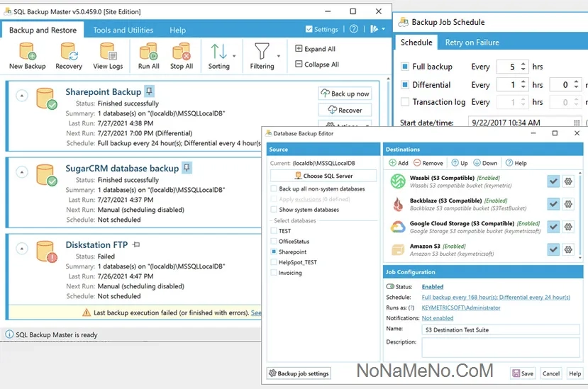Click the Stop All icon
This screenshot has height=389, width=588.
[x=182, y=55]
